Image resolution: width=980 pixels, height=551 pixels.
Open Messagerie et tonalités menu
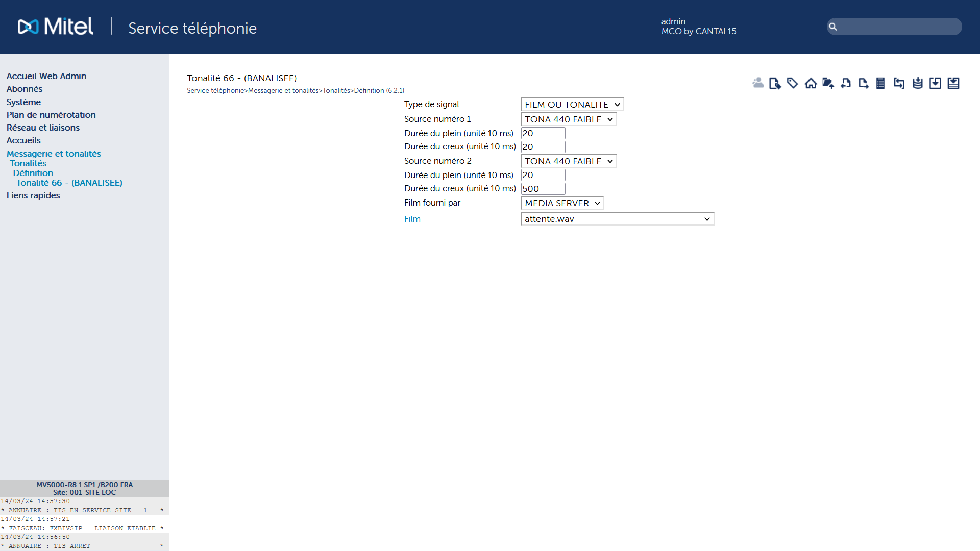point(53,154)
